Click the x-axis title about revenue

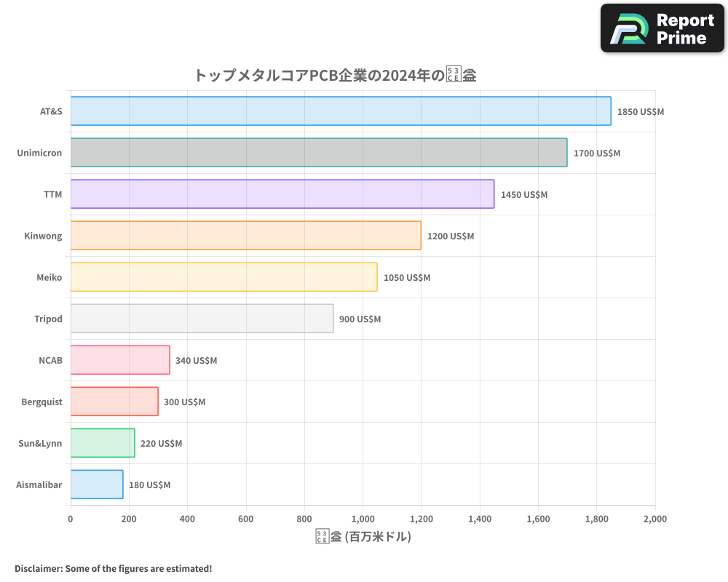(363, 535)
